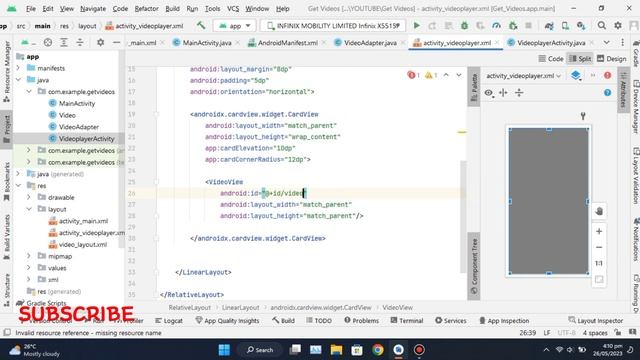Go to previous highlighted error arrow
Image resolution: width=640 pixels, height=360 pixels.
coord(446,75)
